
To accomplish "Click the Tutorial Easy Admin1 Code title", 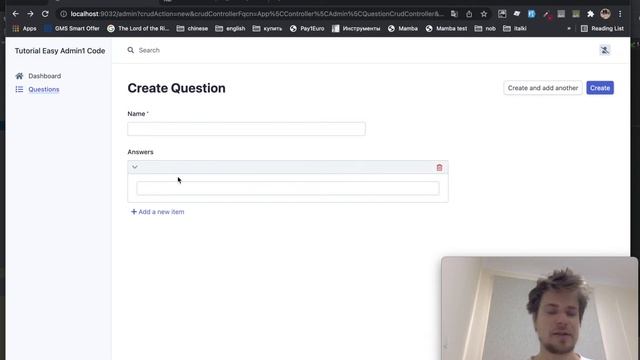I will [60, 51].
